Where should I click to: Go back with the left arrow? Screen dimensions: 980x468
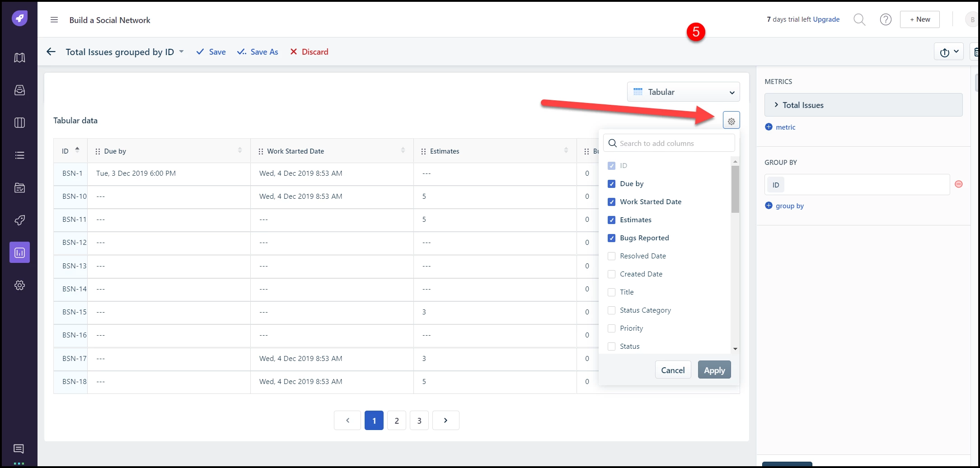[51, 51]
